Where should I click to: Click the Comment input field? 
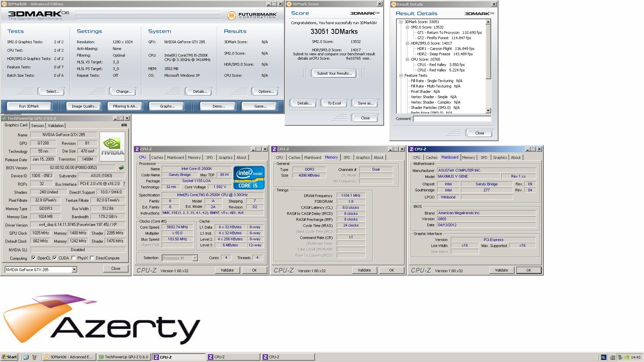tap(452, 119)
